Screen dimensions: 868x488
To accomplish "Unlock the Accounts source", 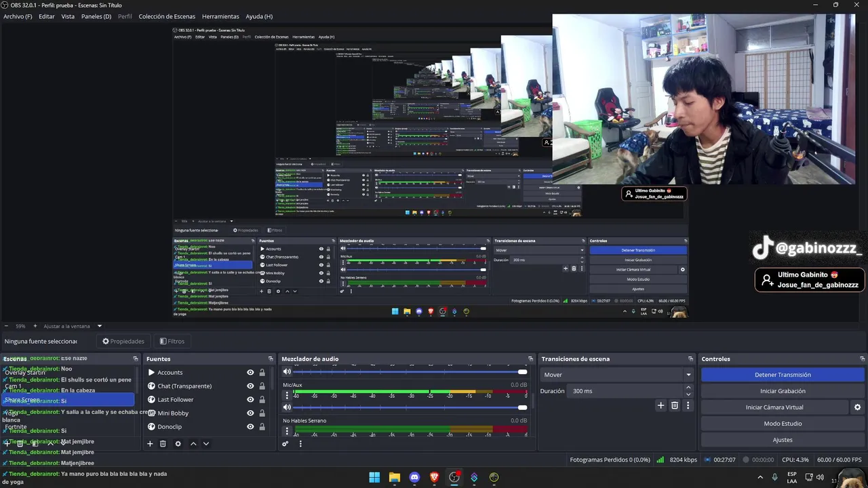I will tap(262, 372).
